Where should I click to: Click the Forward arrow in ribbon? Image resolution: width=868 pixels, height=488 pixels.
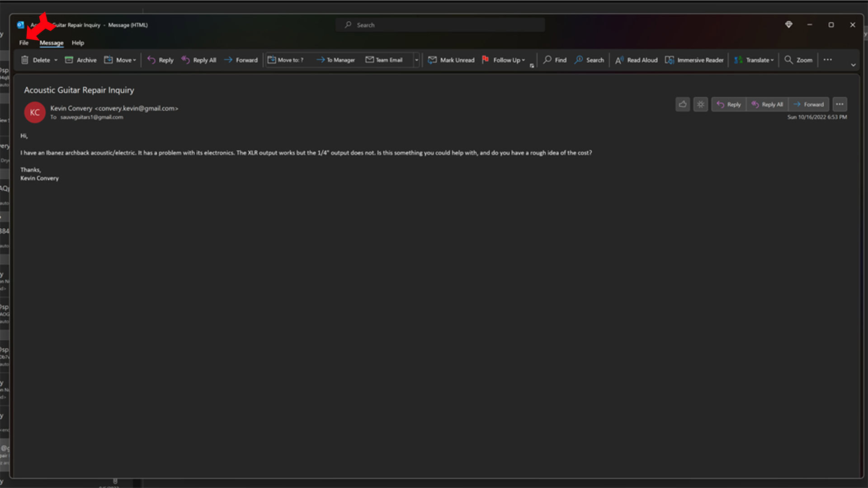click(228, 60)
